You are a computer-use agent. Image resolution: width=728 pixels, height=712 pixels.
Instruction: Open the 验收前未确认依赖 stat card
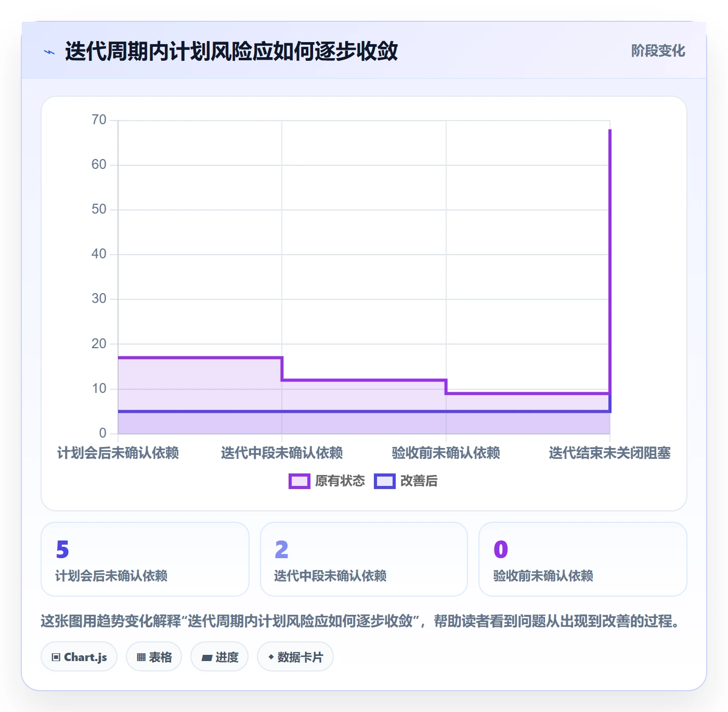pos(583,559)
